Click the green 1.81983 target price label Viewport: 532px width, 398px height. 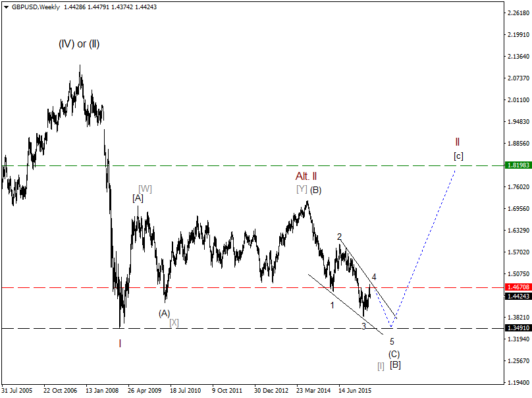510,165
